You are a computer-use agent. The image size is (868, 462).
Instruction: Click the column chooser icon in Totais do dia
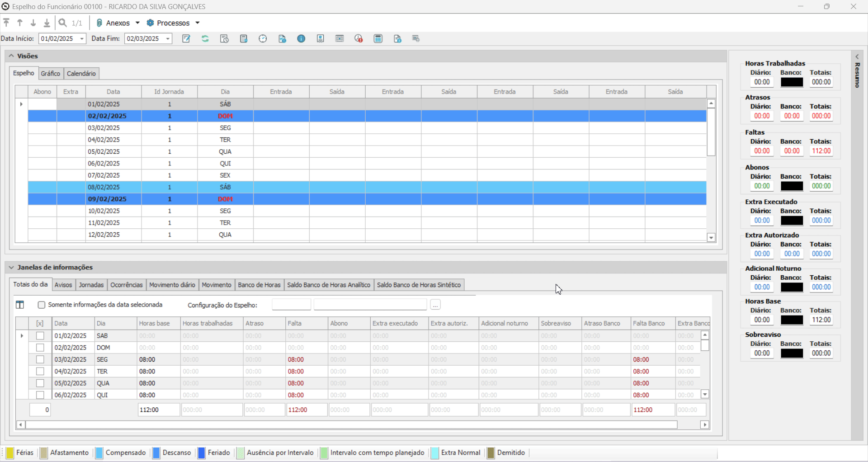point(20,305)
